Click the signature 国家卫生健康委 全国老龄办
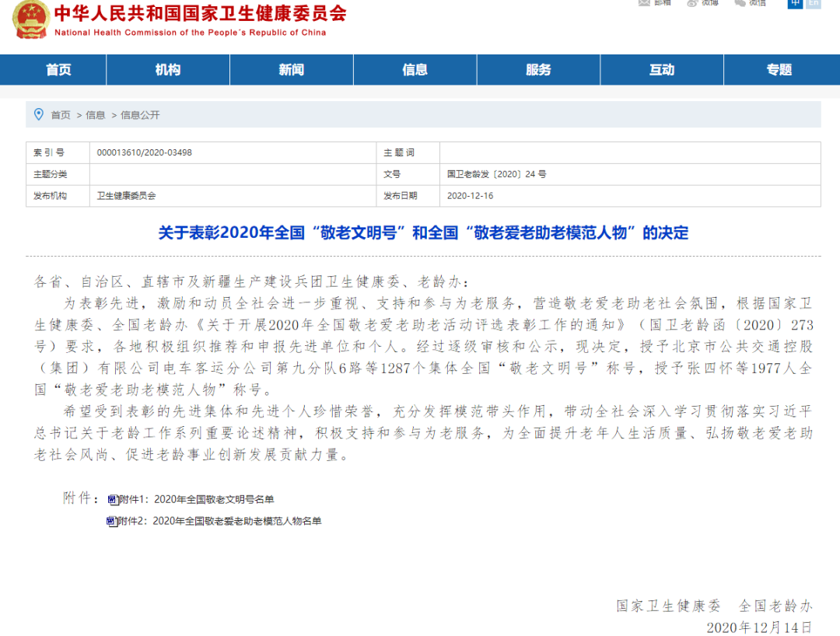Viewport: 840px width, 636px height. tap(715, 606)
